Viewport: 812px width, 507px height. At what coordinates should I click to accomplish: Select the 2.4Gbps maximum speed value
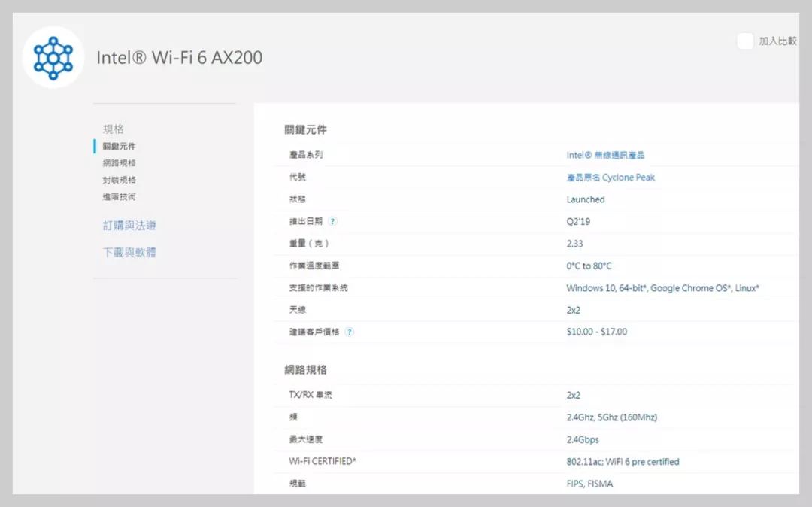tap(583, 440)
